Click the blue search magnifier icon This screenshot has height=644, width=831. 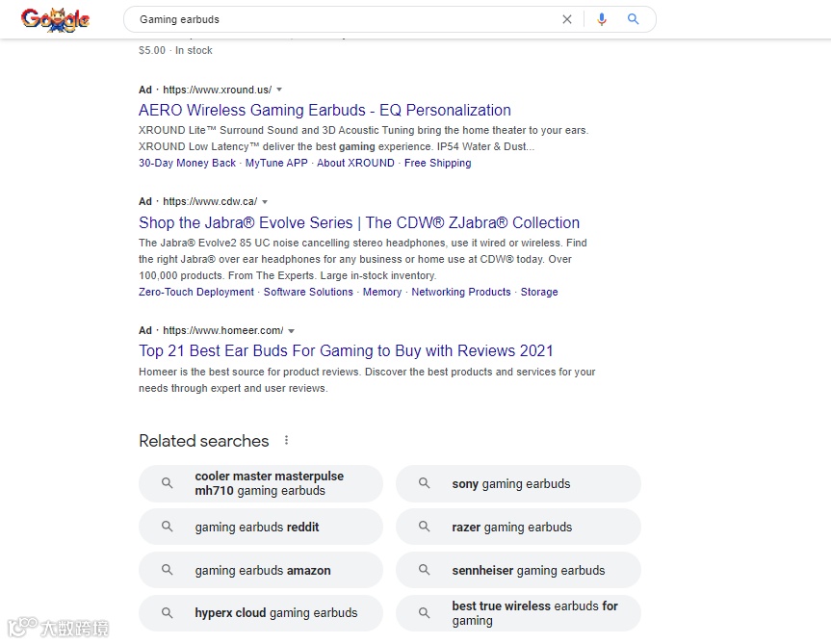coord(633,19)
